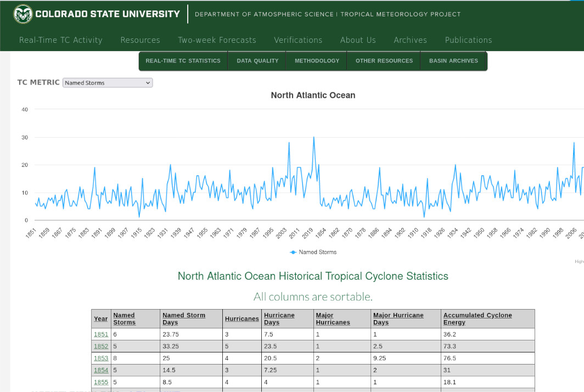
Task: Sort the table by Hurricanes column
Action: (x=242, y=319)
